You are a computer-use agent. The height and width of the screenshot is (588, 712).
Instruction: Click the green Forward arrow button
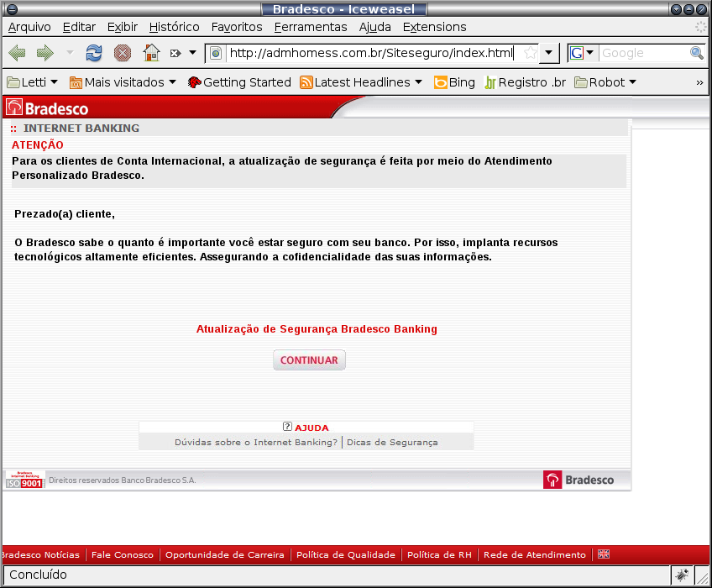click(x=45, y=53)
